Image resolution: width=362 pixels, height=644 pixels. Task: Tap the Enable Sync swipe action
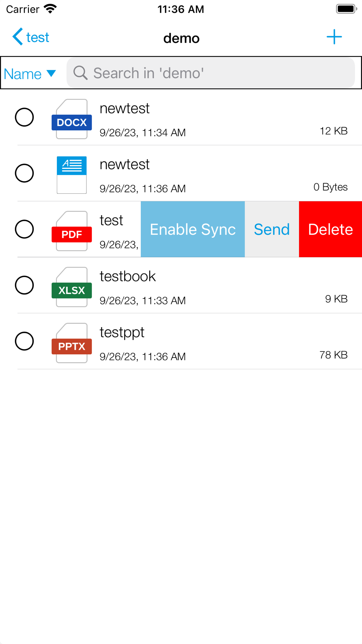193,229
